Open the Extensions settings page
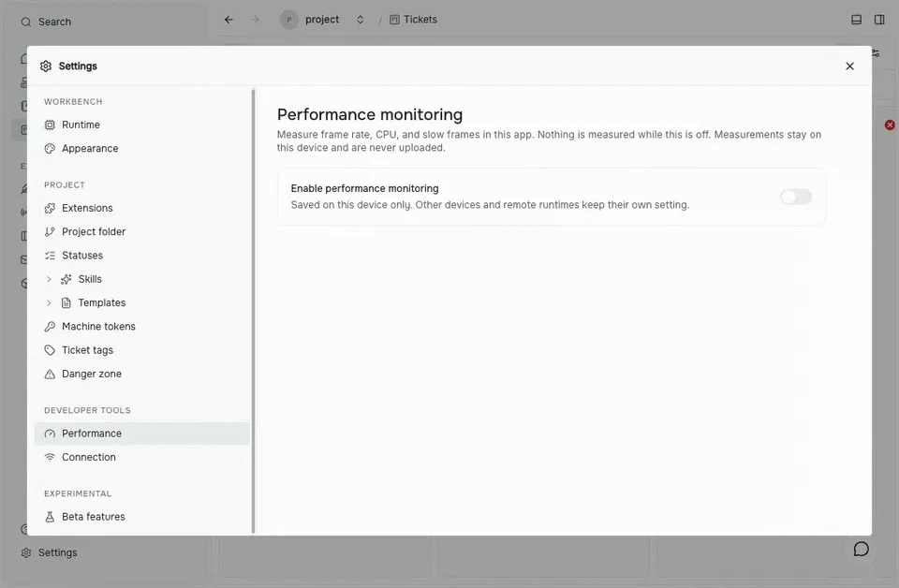Screen dimensions: 899x588 [141, 208]
